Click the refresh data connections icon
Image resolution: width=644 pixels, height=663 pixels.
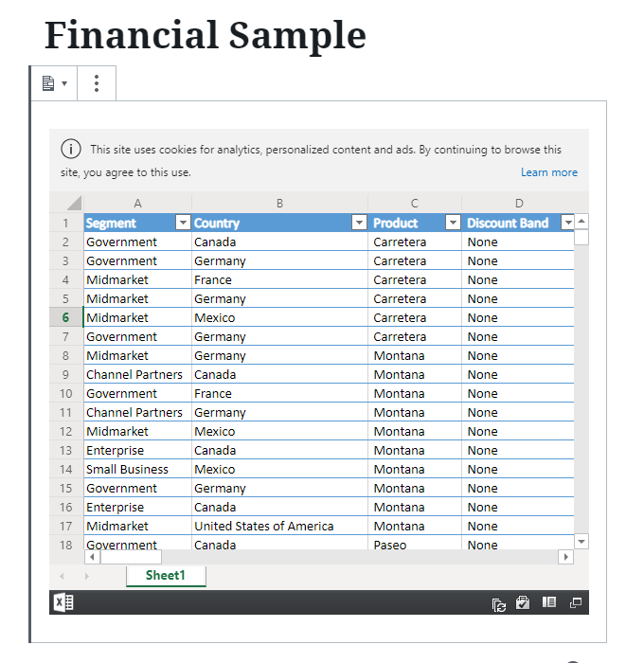498,604
